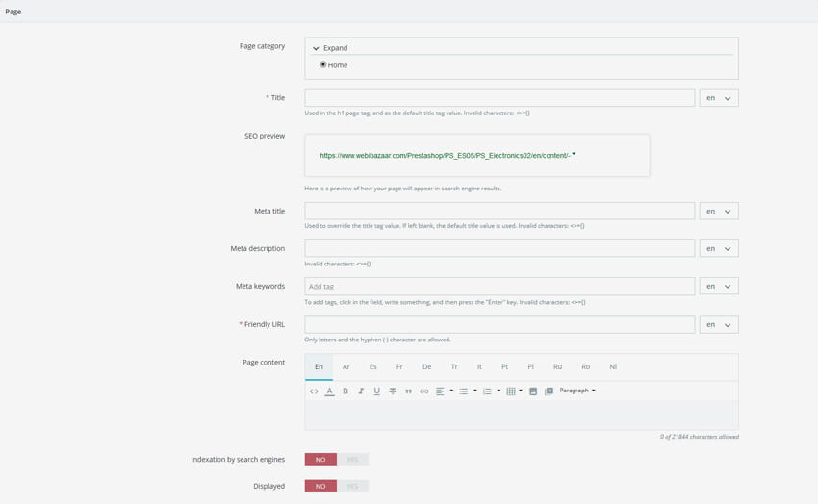Open the Title language dropdown
Viewport: 818px width, 504px height.
point(719,98)
